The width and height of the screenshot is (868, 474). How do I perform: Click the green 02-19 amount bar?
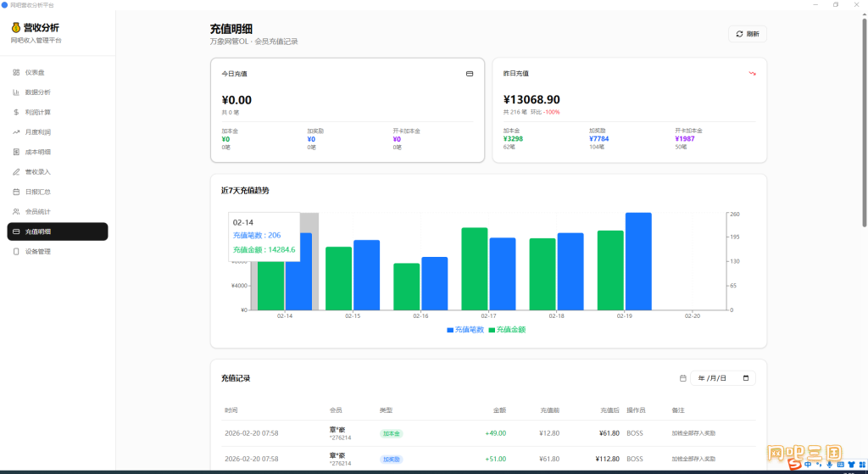[x=610, y=270]
